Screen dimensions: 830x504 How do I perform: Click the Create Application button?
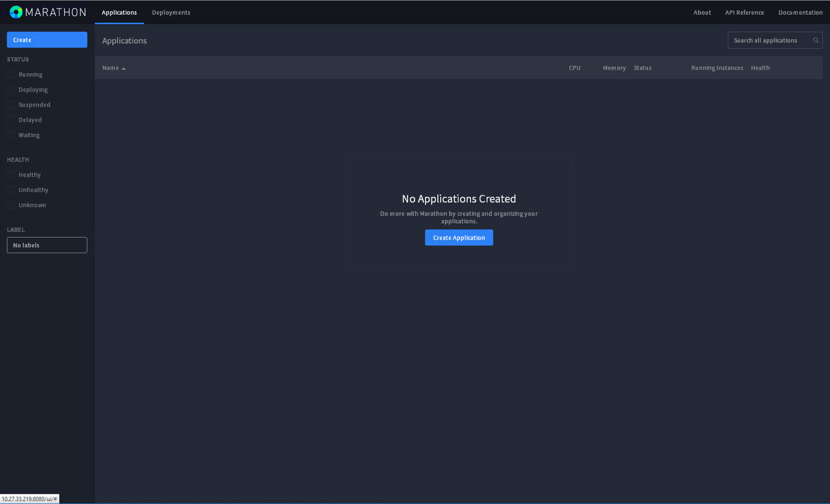tap(458, 238)
